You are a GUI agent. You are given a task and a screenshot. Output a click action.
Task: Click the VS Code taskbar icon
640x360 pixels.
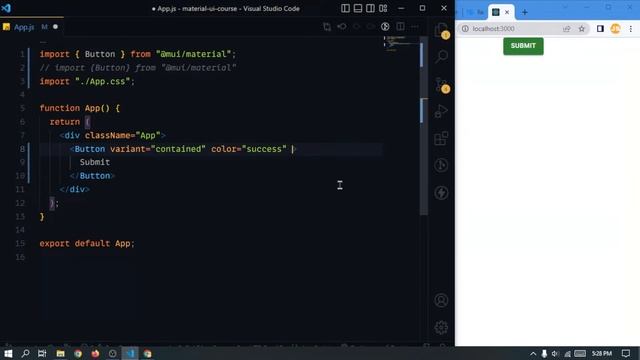pos(130,353)
